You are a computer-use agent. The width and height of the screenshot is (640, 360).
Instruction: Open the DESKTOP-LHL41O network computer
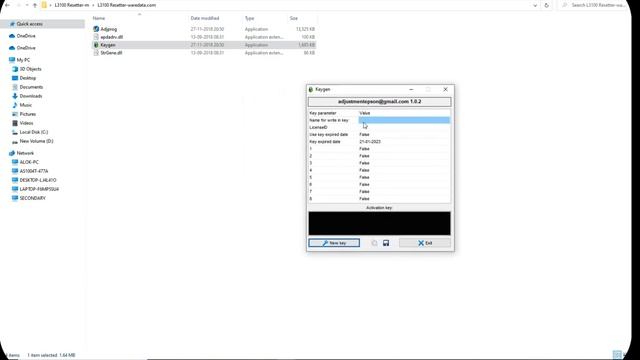[x=38, y=180]
